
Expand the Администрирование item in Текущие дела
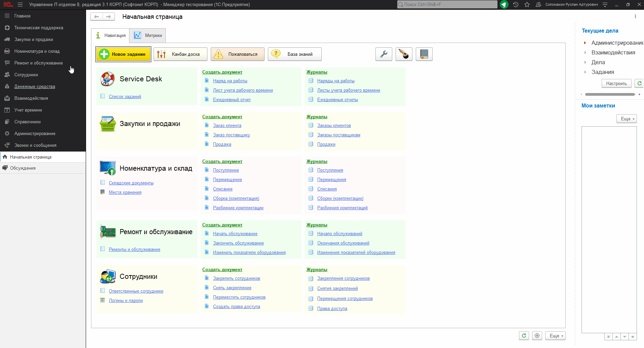click(585, 43)
